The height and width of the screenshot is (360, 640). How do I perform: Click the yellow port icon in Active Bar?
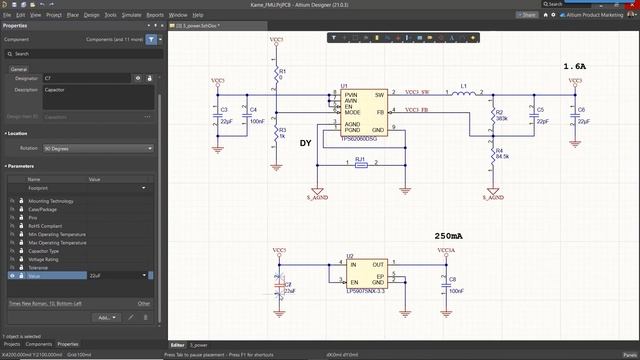430,38
